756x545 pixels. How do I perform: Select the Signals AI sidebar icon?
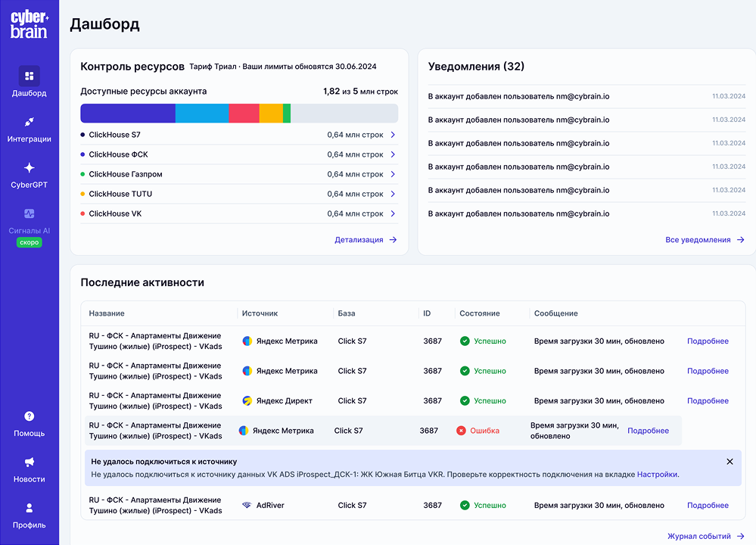point(30,214)
